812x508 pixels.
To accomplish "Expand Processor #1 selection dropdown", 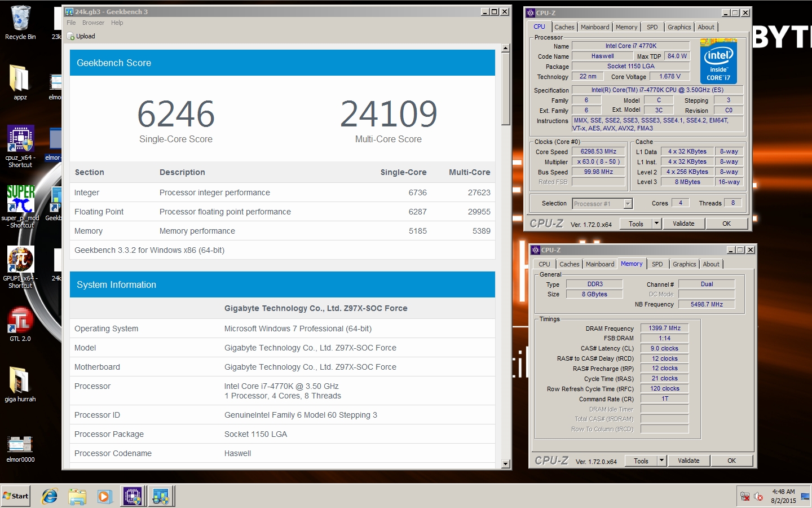I will [628, 204].
